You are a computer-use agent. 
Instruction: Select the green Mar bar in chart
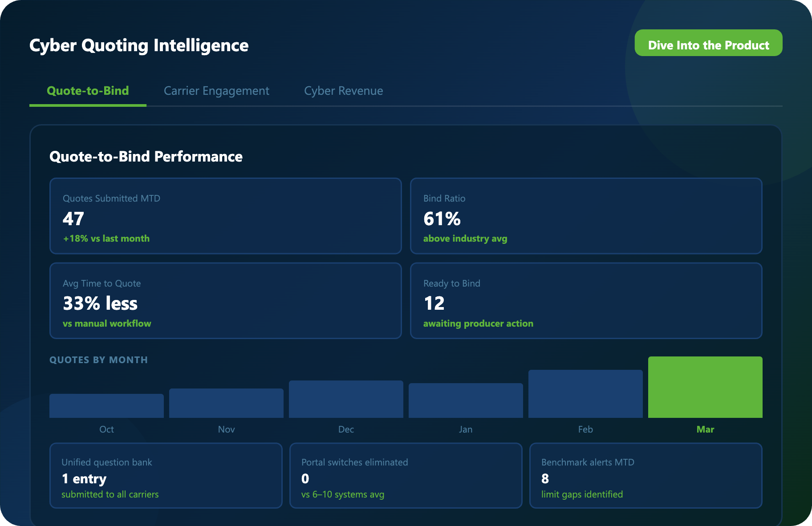point(705,387)
